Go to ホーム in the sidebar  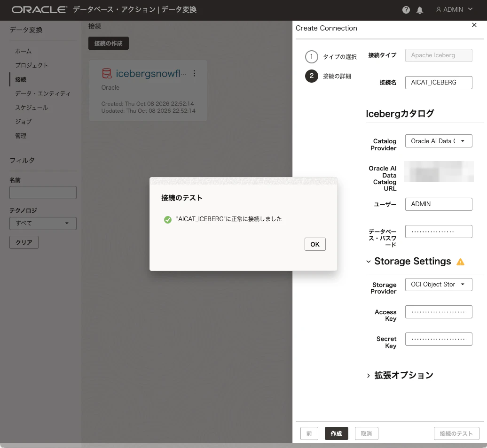tap(24, 51)
